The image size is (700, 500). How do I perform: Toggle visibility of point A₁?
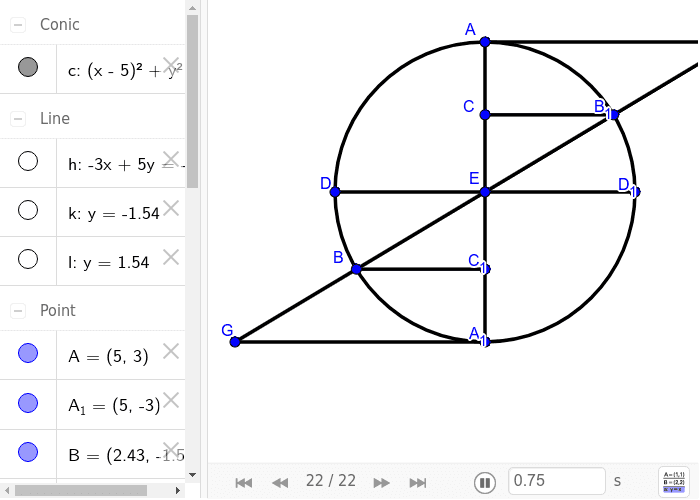[28, 403]
